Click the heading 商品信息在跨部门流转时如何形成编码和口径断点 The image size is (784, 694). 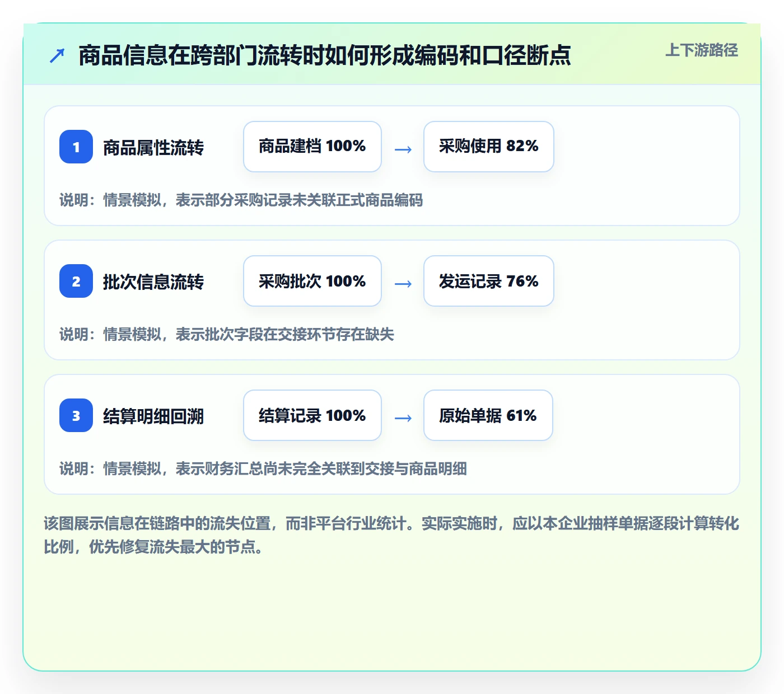point(325,55)
